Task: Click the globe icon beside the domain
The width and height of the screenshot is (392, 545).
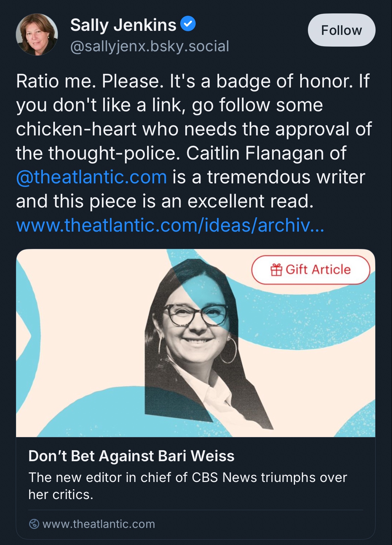Action: (x=34, y=524)
